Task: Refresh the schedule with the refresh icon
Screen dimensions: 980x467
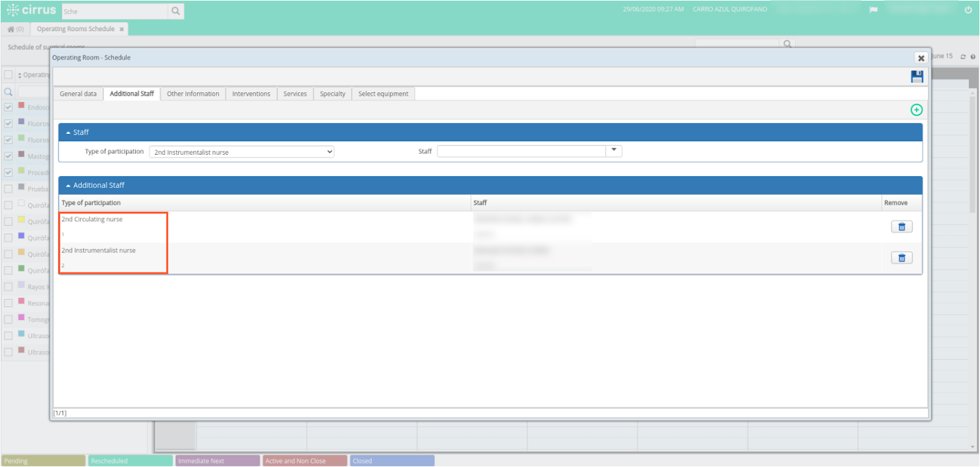Action: coord(963,57)
